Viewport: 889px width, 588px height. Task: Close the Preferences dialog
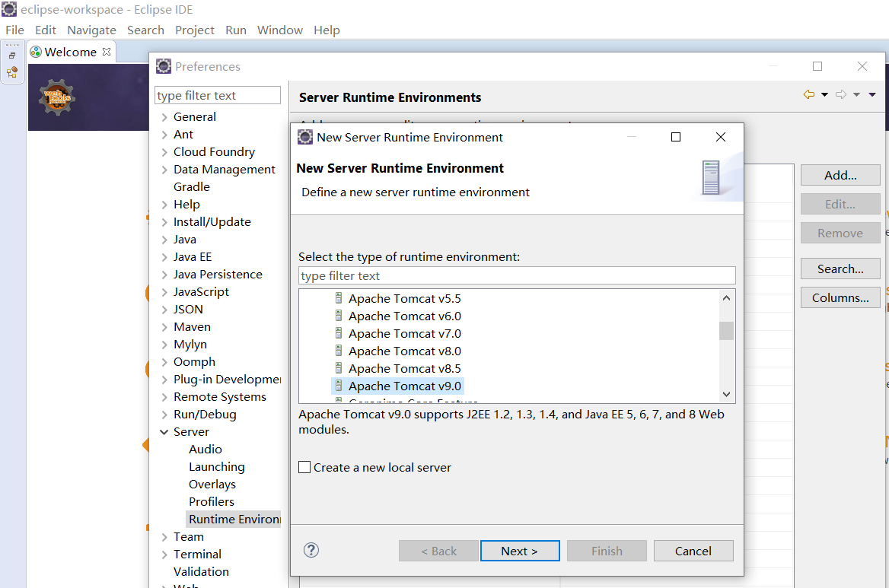[x=862, y=66]
